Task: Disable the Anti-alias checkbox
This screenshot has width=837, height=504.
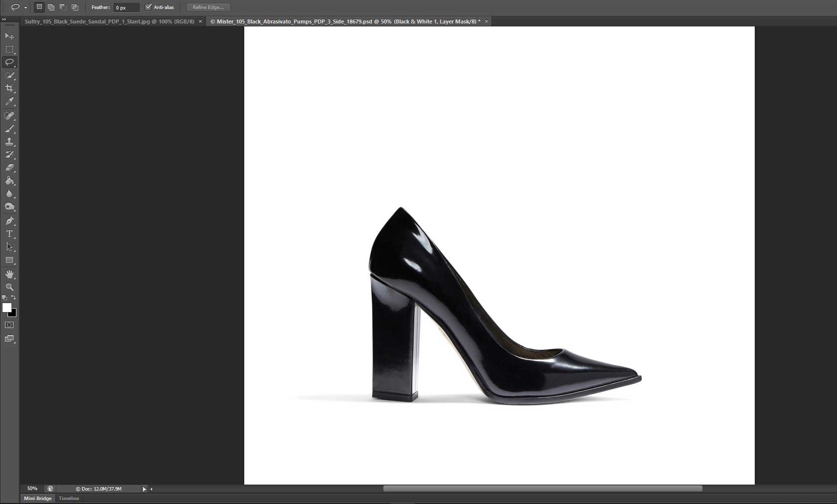Action: click(148, 7)
